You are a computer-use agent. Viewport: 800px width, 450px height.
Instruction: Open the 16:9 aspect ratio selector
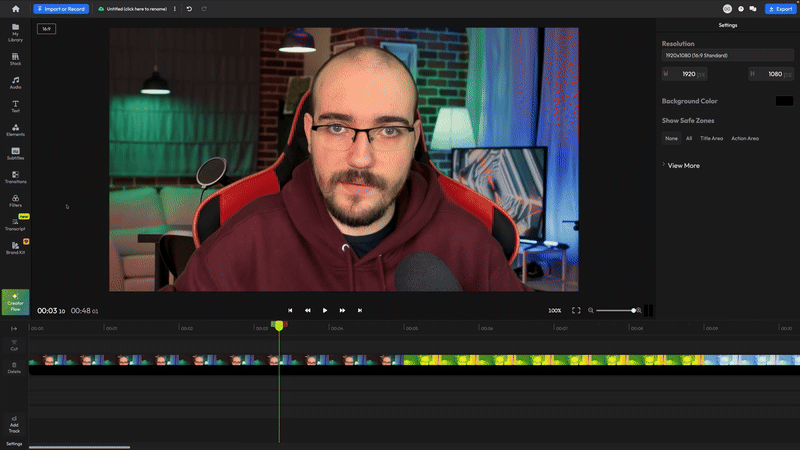pyautogui.click(x=46, y=29)
